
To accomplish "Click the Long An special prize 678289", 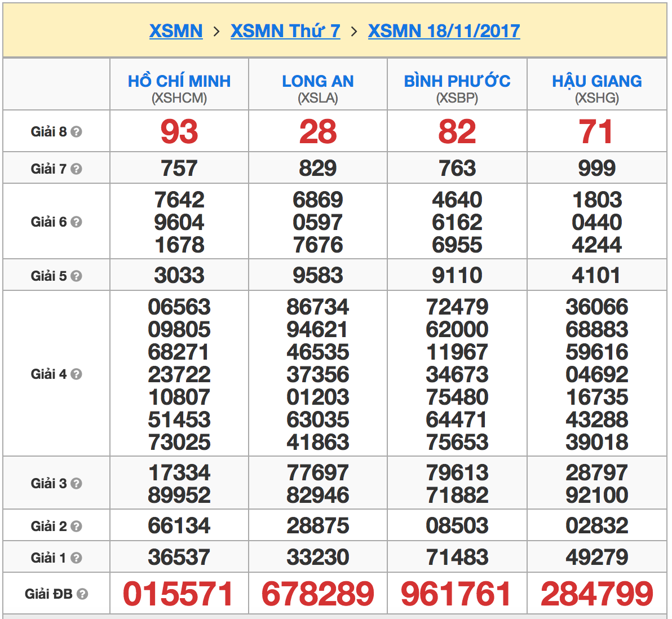I will [x=318, y=594].
